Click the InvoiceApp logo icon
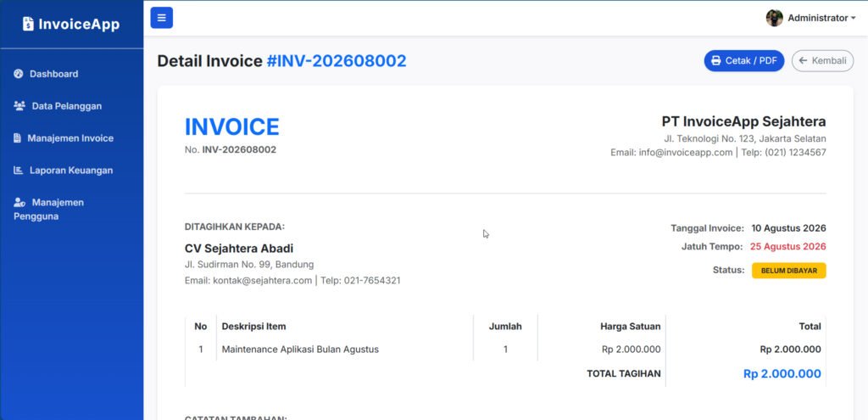This screenshot has height=420, width=868. pos(28,24)
